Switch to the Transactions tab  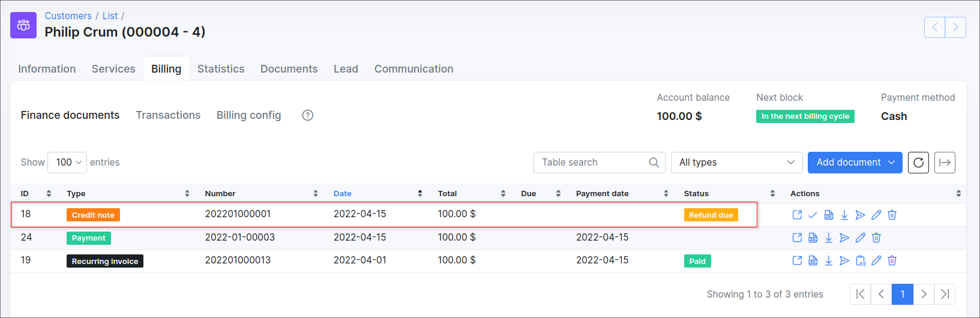point(168,115)
